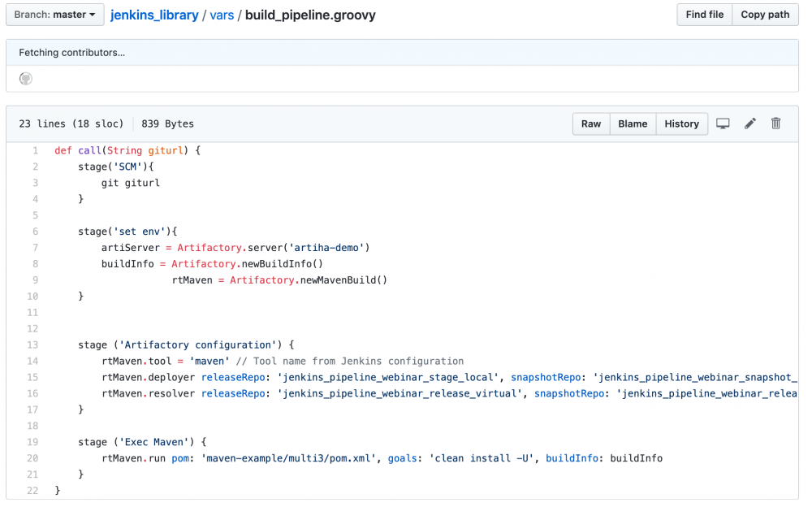Navigate to jenkins_library repository link
Viewport: 812px width, 507px height.
click(x=154, y=15)
